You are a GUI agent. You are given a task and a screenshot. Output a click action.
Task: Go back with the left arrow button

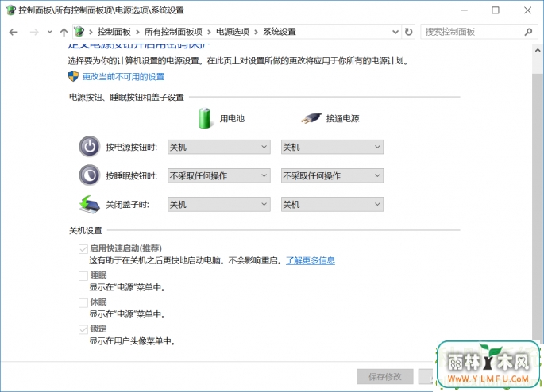click(14, 33)
